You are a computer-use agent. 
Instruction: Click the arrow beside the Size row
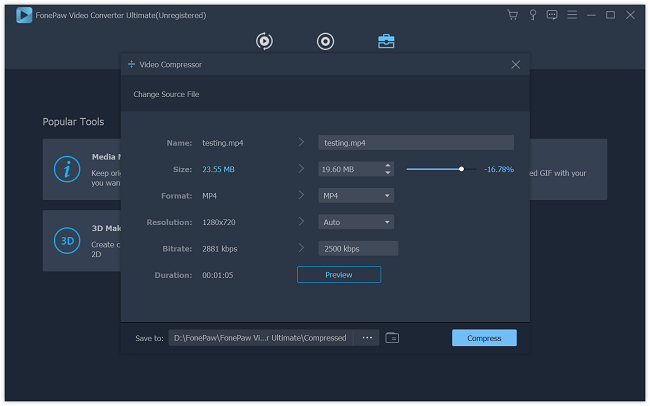click(301, 169)
